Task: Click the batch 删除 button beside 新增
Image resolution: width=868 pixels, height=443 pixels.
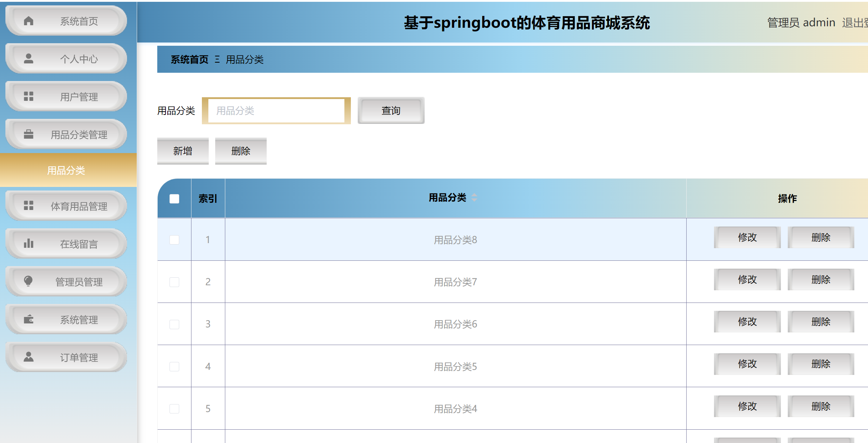Action: pyautogui.click(x=241, y=151)
